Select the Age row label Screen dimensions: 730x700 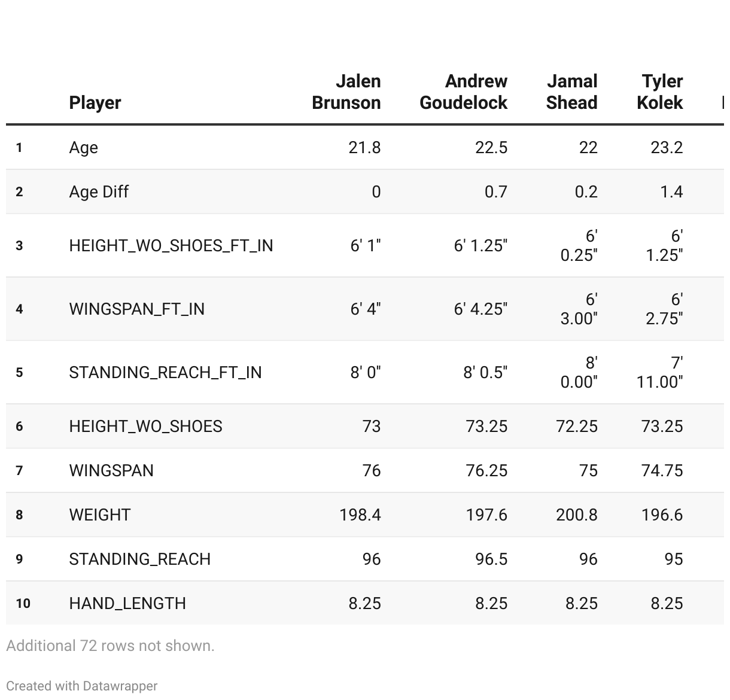point(84,148)
